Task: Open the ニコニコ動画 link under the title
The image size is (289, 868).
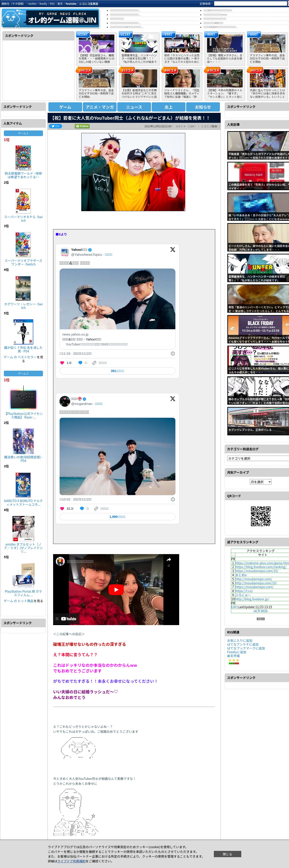Action: point(209,126)
